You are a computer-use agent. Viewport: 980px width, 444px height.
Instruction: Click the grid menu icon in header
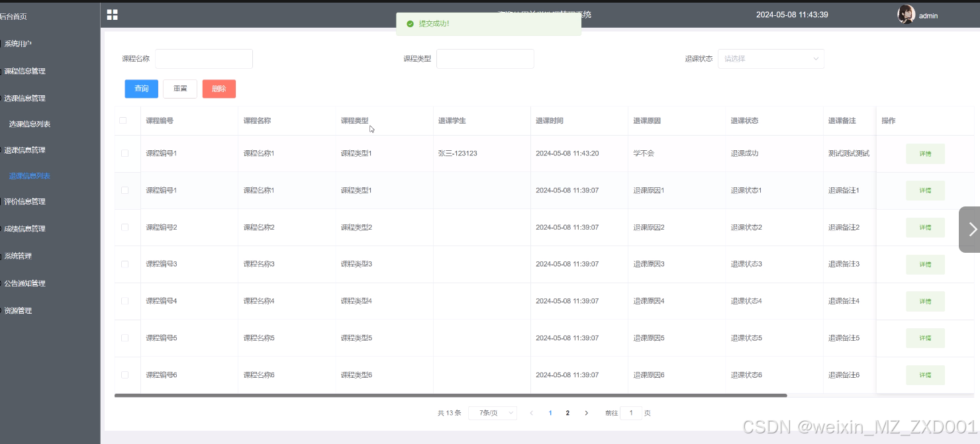(112, 15)
